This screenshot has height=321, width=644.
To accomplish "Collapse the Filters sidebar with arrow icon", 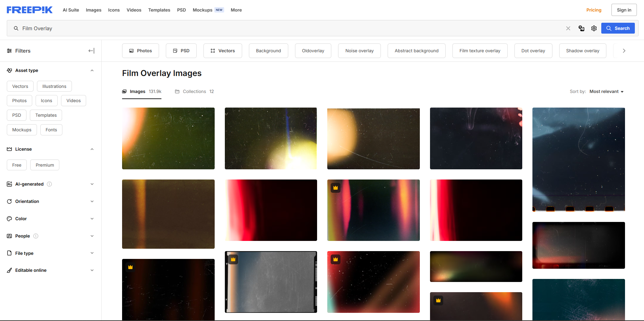I will [91, 51].
